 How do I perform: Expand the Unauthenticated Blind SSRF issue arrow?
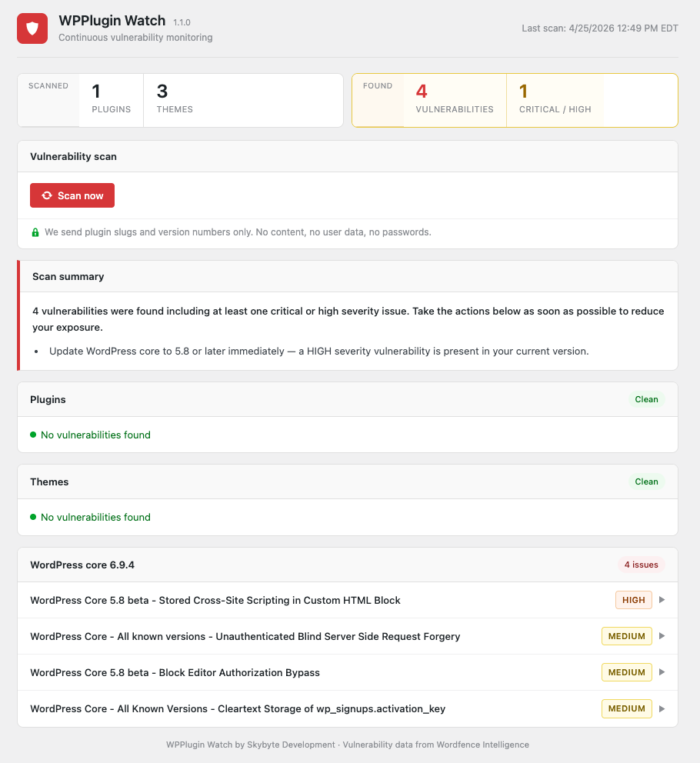[662, 636]
